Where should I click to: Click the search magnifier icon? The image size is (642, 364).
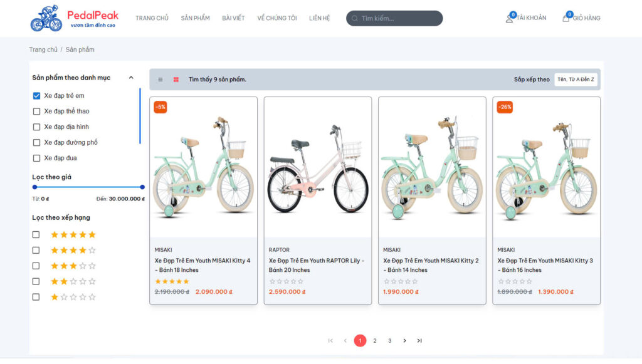pos(355,18)
